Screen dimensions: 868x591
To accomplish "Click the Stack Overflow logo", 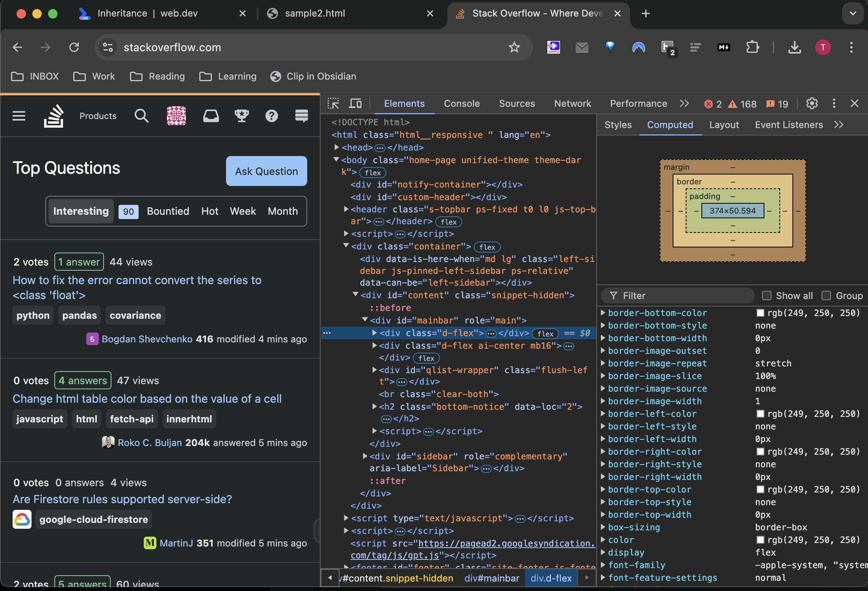I will (x=54, y=116).
